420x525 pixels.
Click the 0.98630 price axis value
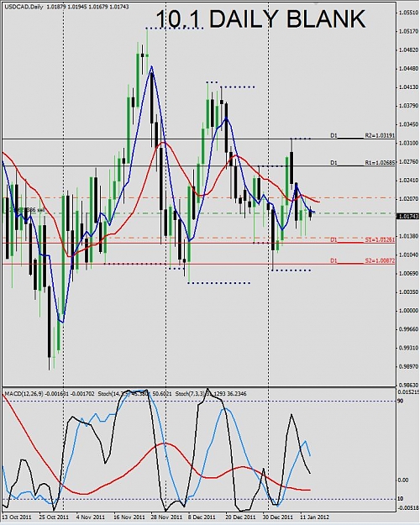tap(408, 385)
